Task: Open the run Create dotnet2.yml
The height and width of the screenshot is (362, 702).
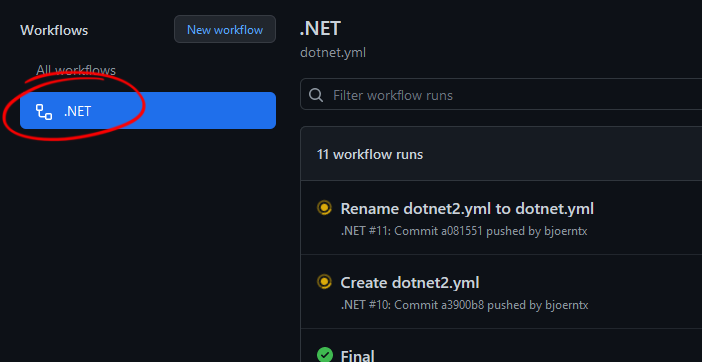Action: 410,283
